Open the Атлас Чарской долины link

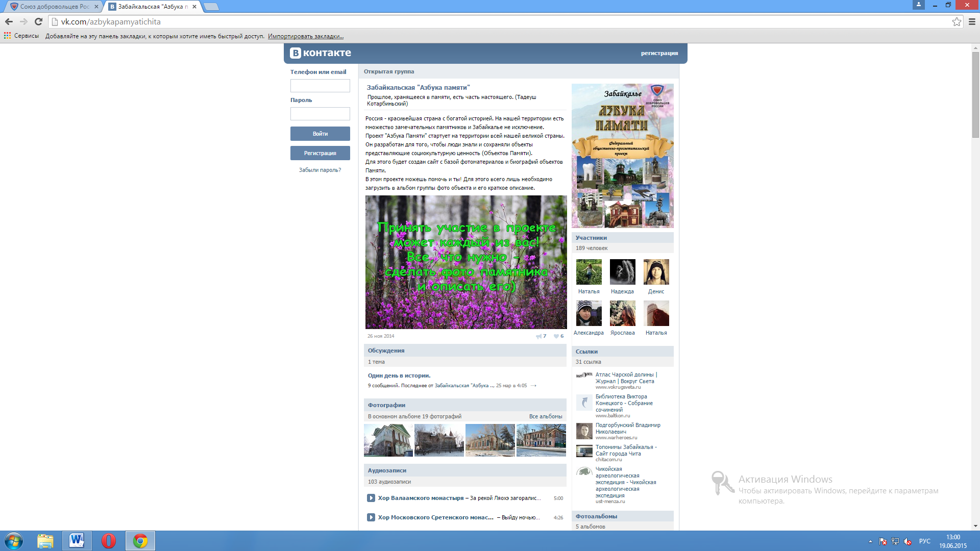[626, 378]
